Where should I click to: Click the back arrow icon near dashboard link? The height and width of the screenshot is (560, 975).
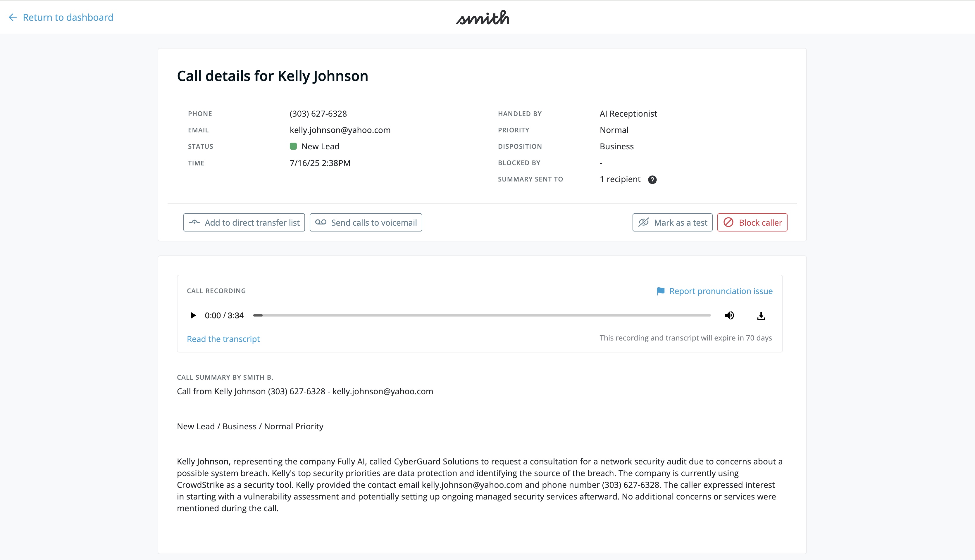(13, 17)
